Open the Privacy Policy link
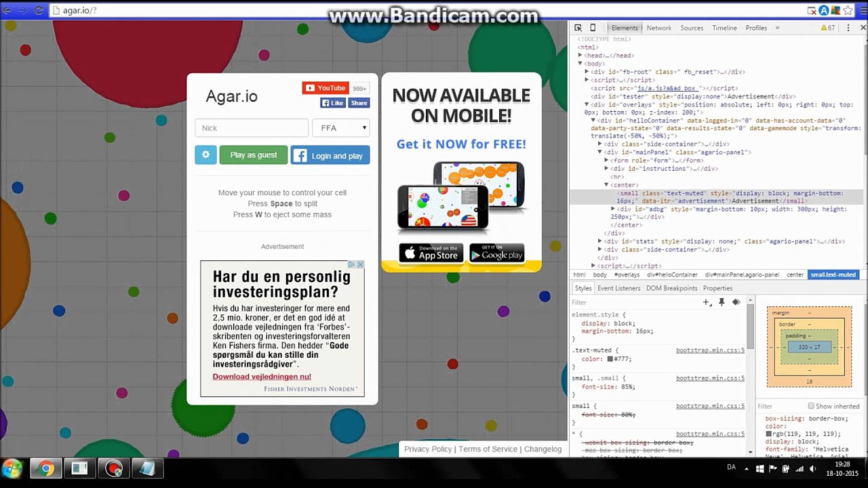The image size is (868, 488). pyautogui.click(x=428, y=449)
